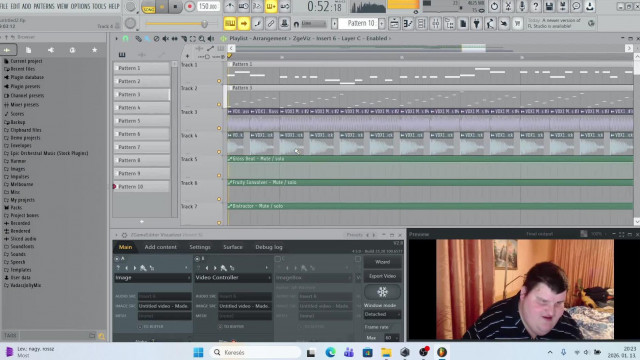Click the Undo history circular arrow icon
This screenshot has width=640, height=360.
click(494, 6)
